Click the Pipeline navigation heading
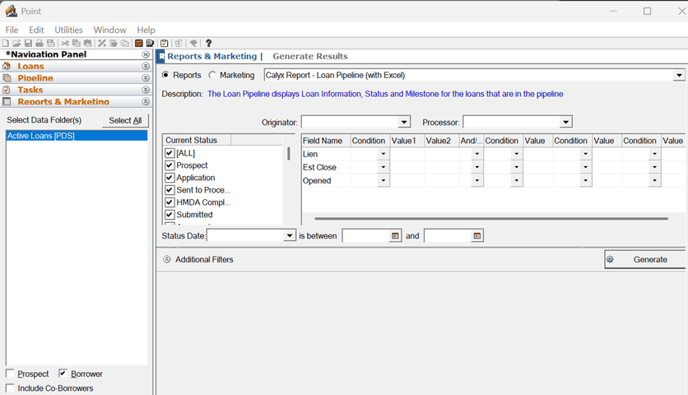 click(36, 78)
